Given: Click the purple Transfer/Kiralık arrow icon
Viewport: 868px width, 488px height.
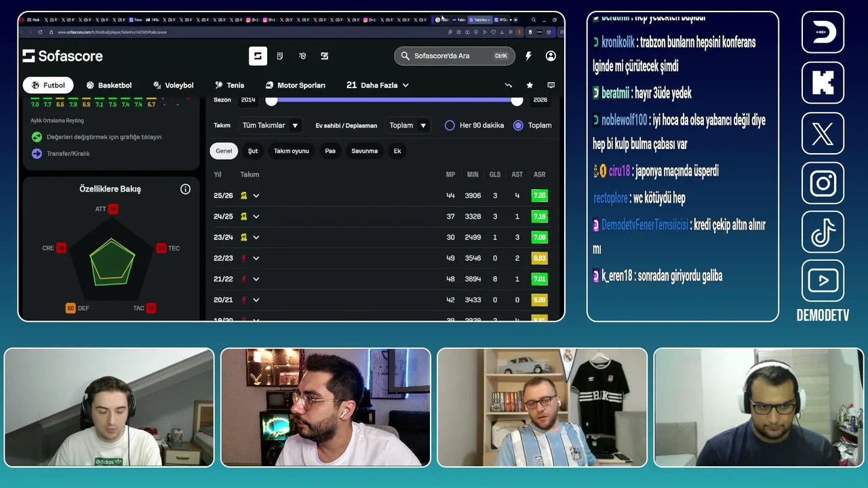Looking at the screenshot, I should click(x=37, y=154).
